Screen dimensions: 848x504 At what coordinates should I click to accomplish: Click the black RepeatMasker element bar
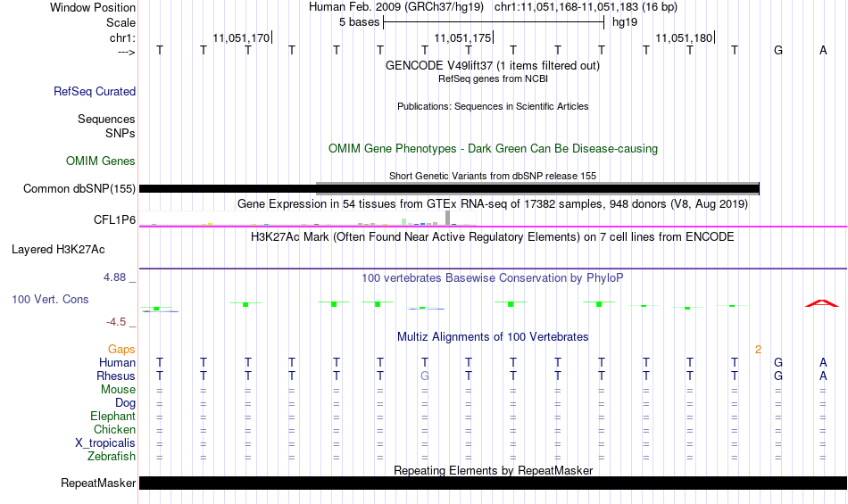coord(494,483)
